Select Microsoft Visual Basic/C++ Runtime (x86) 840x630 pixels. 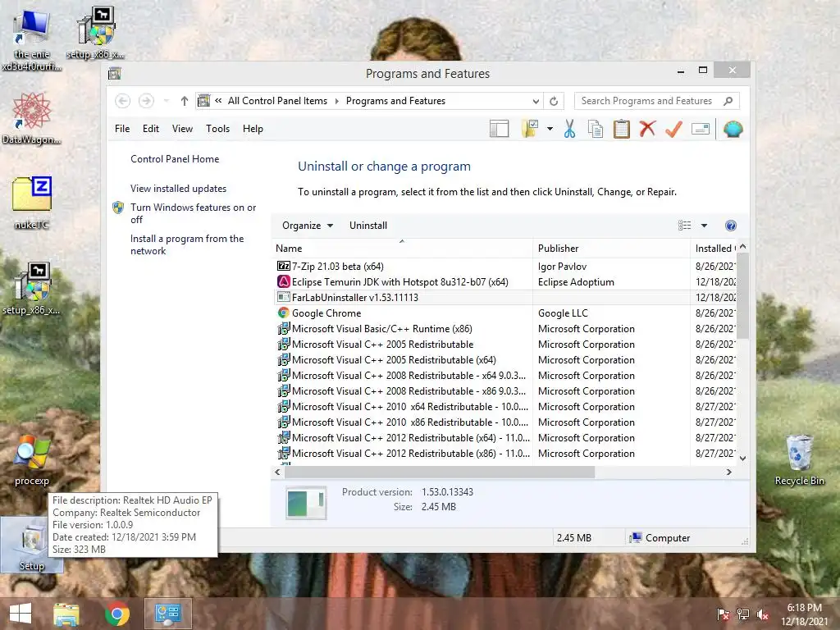click(x=504, y=328)
